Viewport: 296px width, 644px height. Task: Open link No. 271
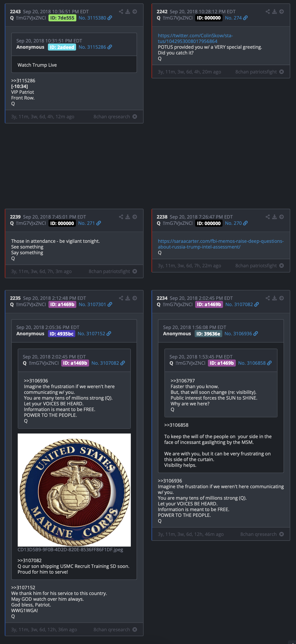pos(89,223)
